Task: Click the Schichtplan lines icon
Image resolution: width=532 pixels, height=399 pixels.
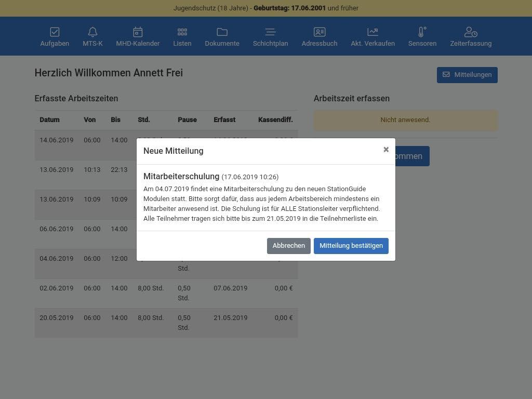Action: pyautogui.click(x=270, y=32)
